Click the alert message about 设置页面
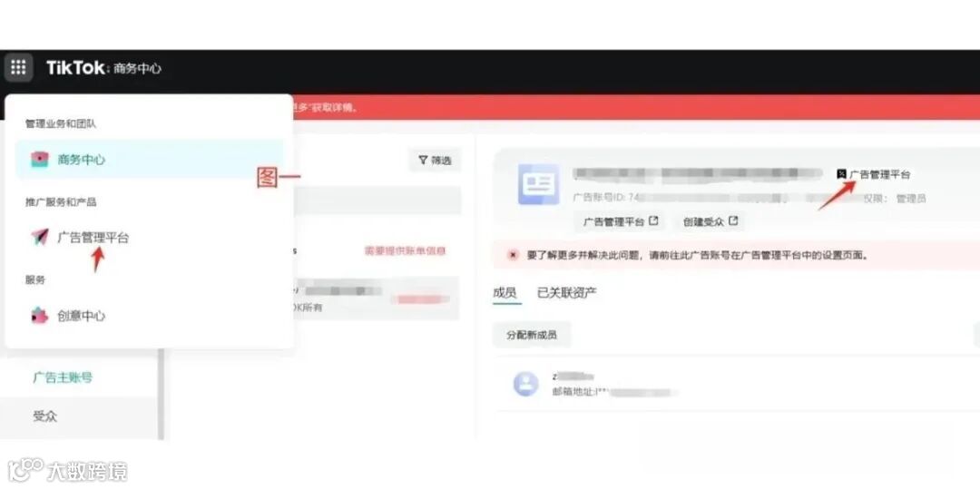Screen dimensions: 980x489 698,256
